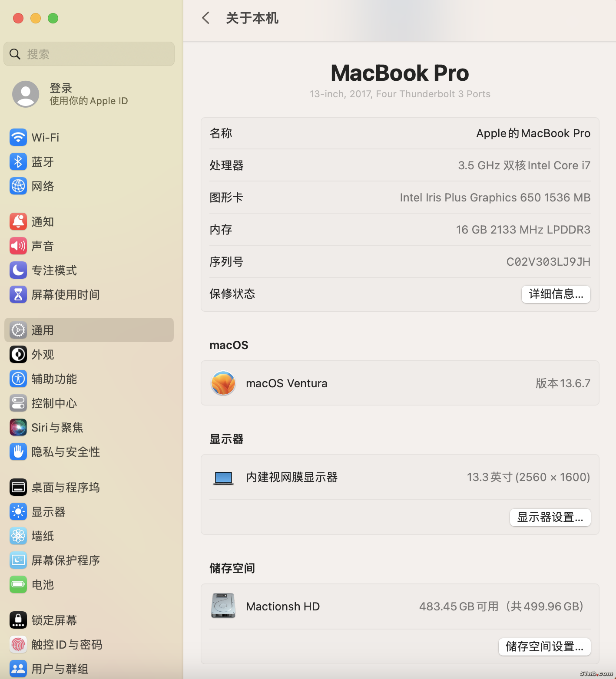Click the 储存空间设置... button
This screenshot has width=616, height=679.
(x=544, y=647)
